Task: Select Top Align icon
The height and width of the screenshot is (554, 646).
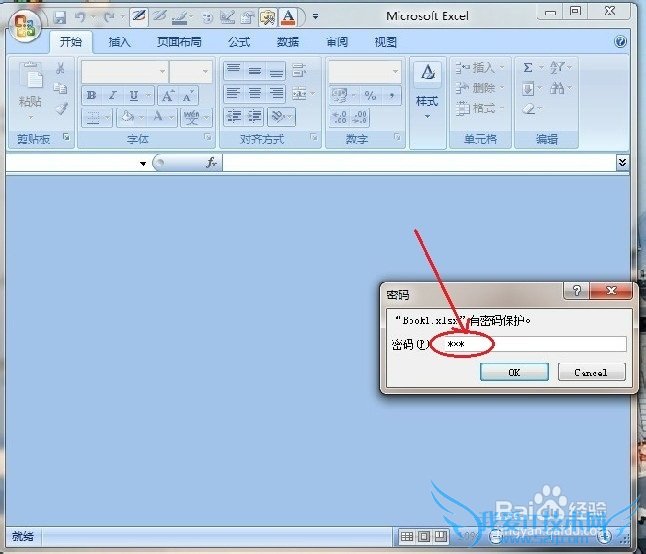Action: pyautogui.click(x=234, y=71)
